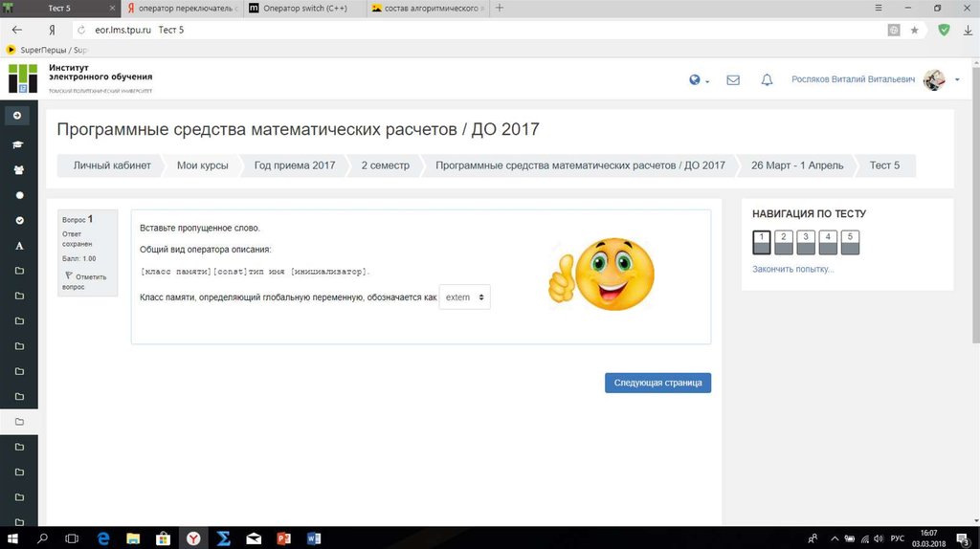Open the extern answer dropdown
The image size is (980, 549).
point(464,297)
